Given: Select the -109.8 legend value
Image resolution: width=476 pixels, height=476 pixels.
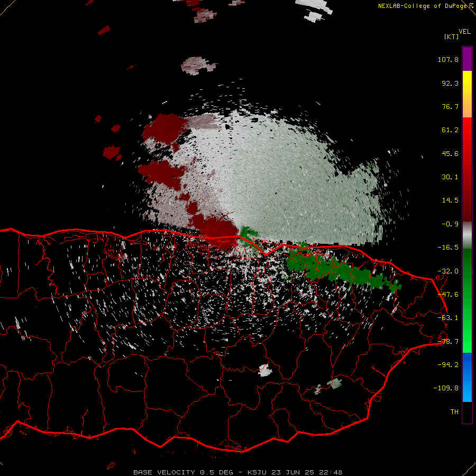Looking at the screenshot, I should click(x=446, y=388).
